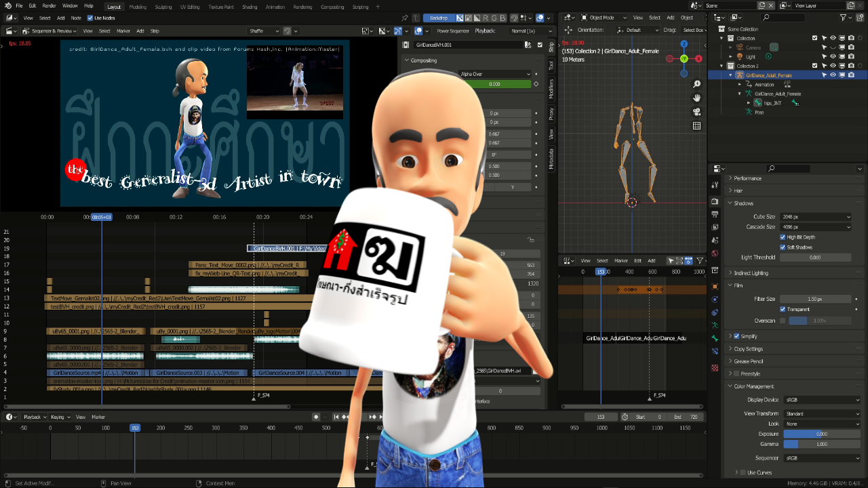Open the Marker menu in sequencer header
This screenshot has width=868, height=488.
coord(123,31)
